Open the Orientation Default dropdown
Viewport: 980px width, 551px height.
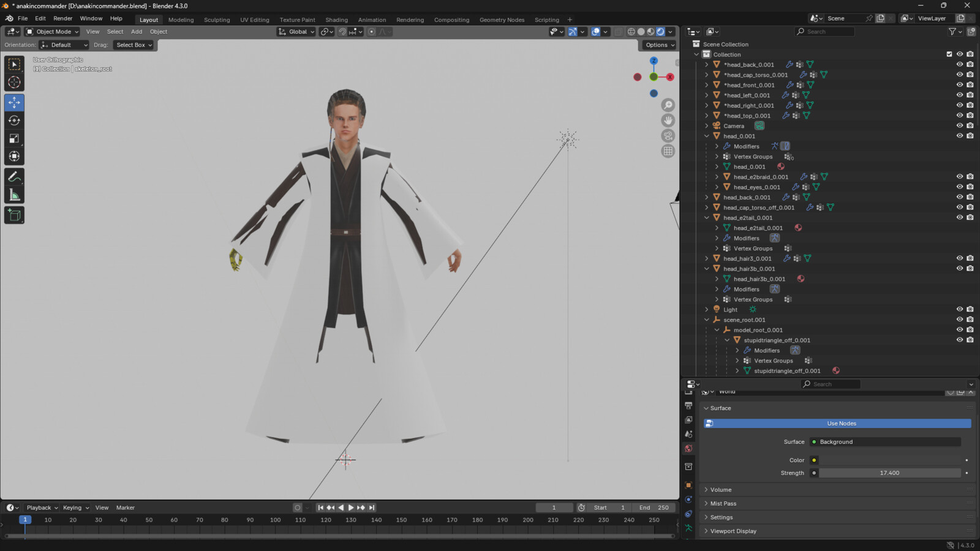64,45
